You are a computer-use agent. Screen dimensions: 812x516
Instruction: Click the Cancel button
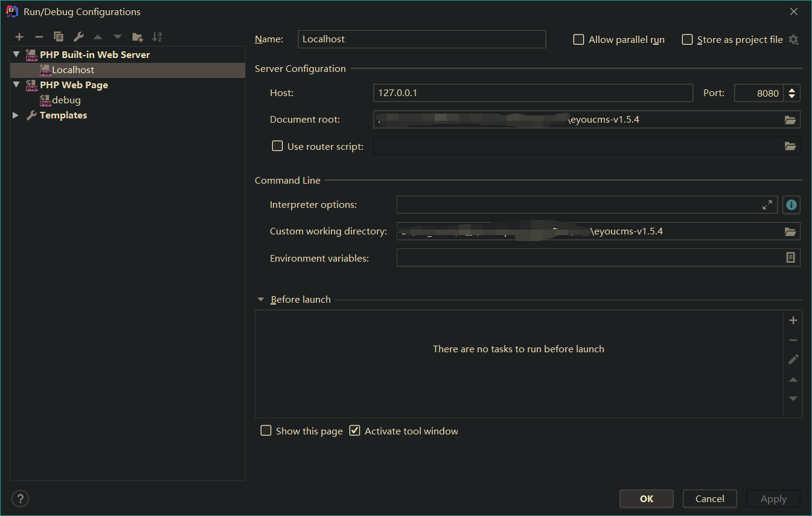coord(710,498)
